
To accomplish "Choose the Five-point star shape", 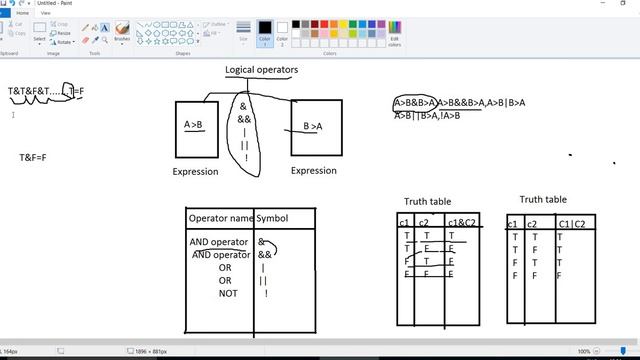I will pyautogui.click(x=156, y=41).
